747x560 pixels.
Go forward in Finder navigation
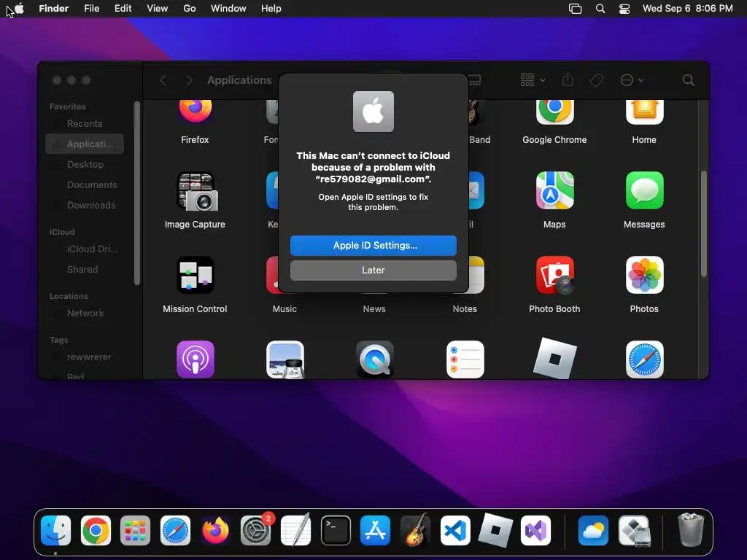click(189, 80)
